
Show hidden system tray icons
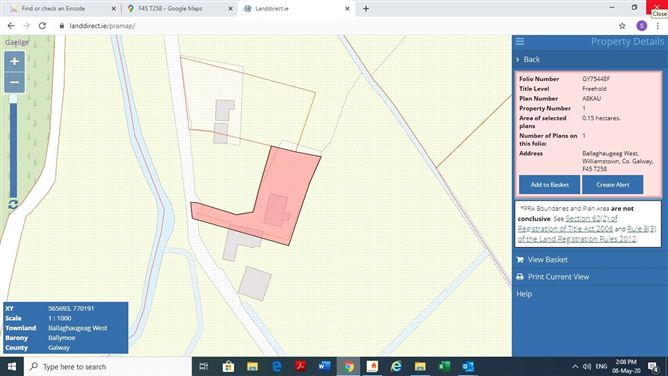pyautogui.click(x=575, y=366)
